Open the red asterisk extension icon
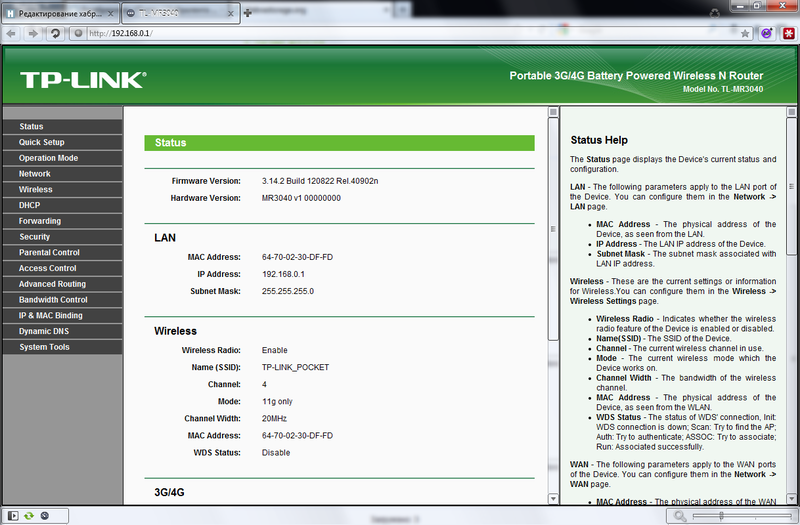This screenshot has width=800, height=525. pyautogui.click(x=789, y=34)
